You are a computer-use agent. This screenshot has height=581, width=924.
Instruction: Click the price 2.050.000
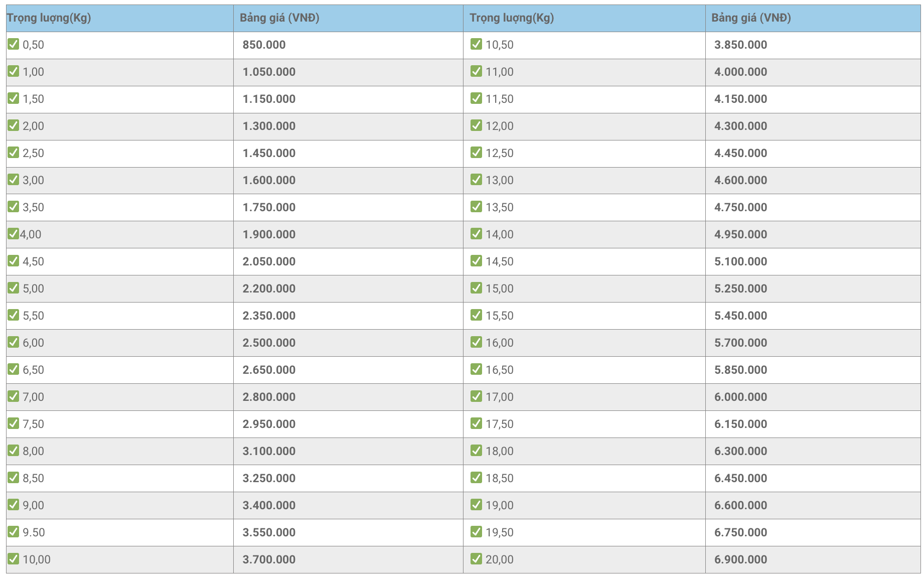point(269,261)
